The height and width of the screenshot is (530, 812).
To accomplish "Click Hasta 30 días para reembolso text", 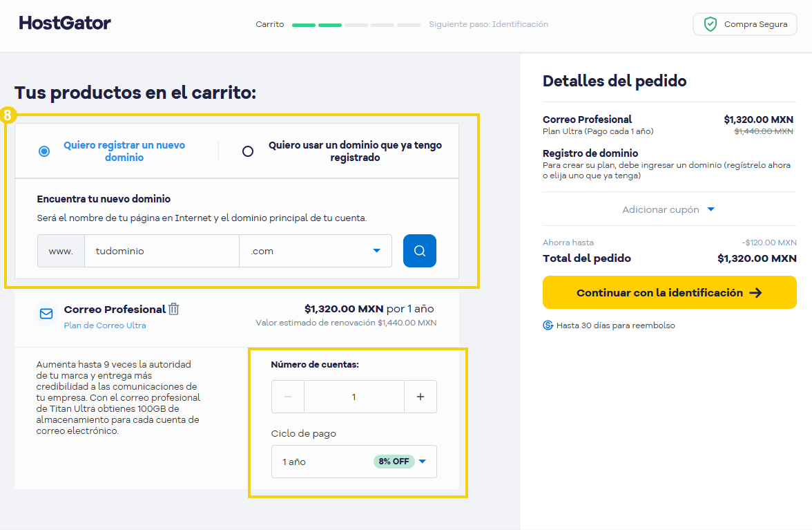I will pyautogui.click(x=616, y=325).
